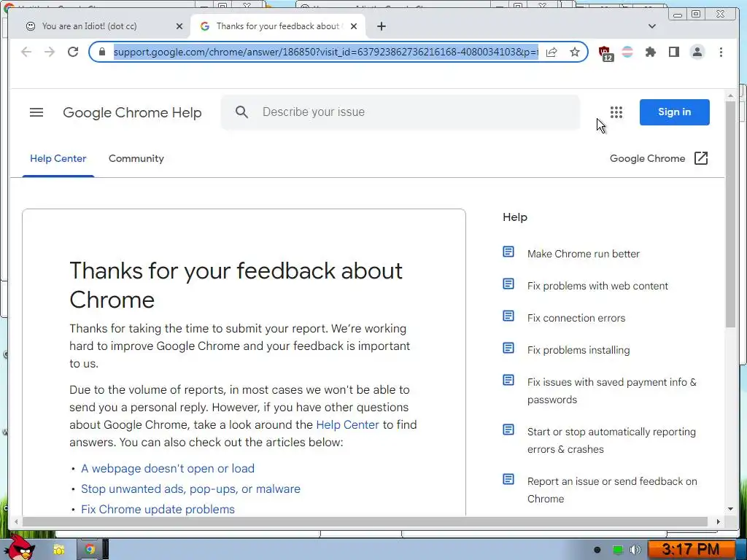This screenshot has height=560, width=747.
Task: Share this page icon in address bar
Action: click(x=551, y=52)
